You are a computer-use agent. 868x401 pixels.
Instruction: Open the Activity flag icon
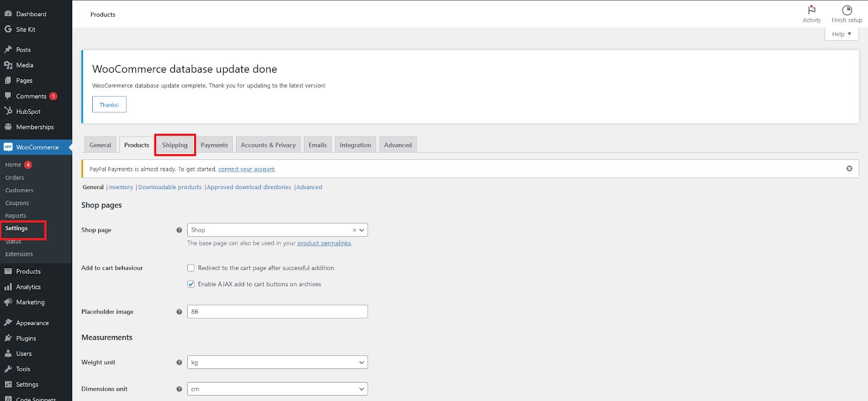[812, 10]
